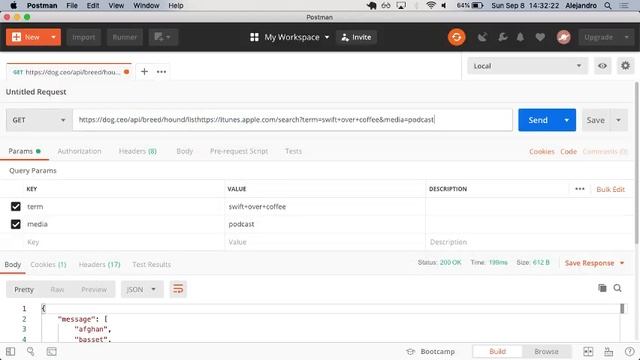Open the Local environment dropdown
Image resolution: width=640 pixels, height=360 pixels.
pyautogui.click(x=527, y=66)
